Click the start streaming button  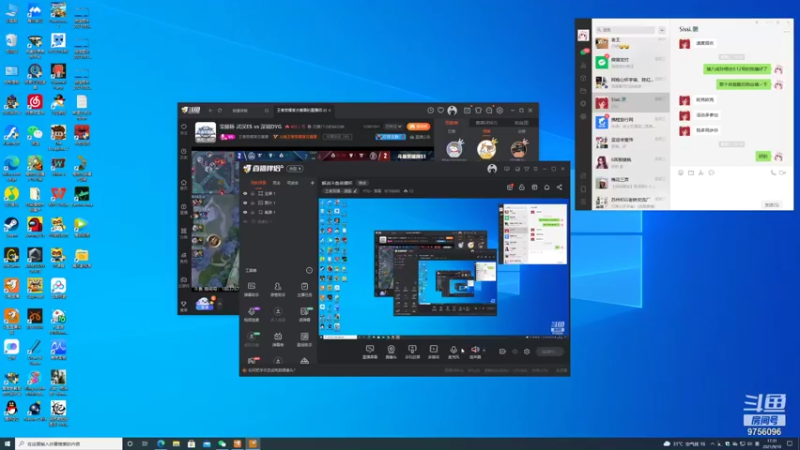[549, 352]
